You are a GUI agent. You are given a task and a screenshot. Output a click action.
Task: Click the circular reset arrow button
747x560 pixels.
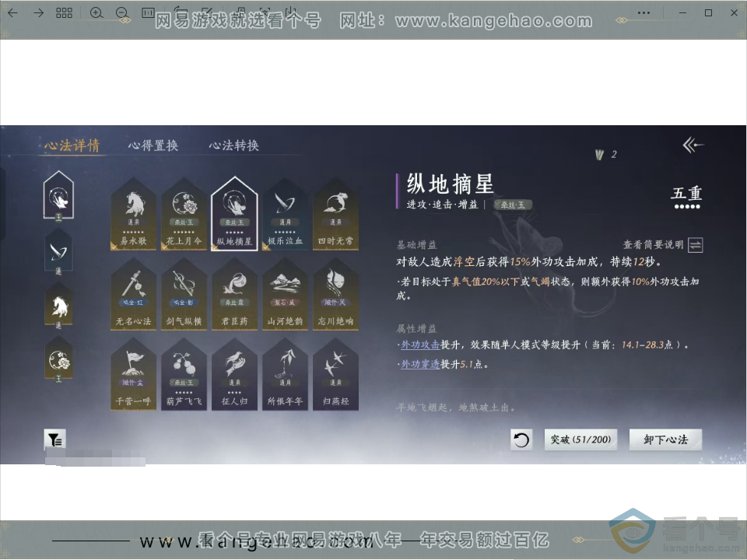(x=521, y=439)
